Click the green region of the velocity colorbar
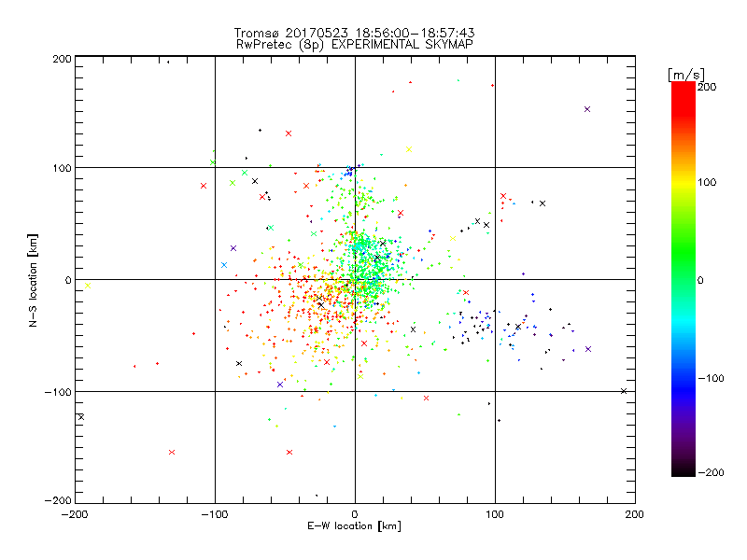Image resolution: width=747 pixels, height=560 pixels. coord(684,252)
